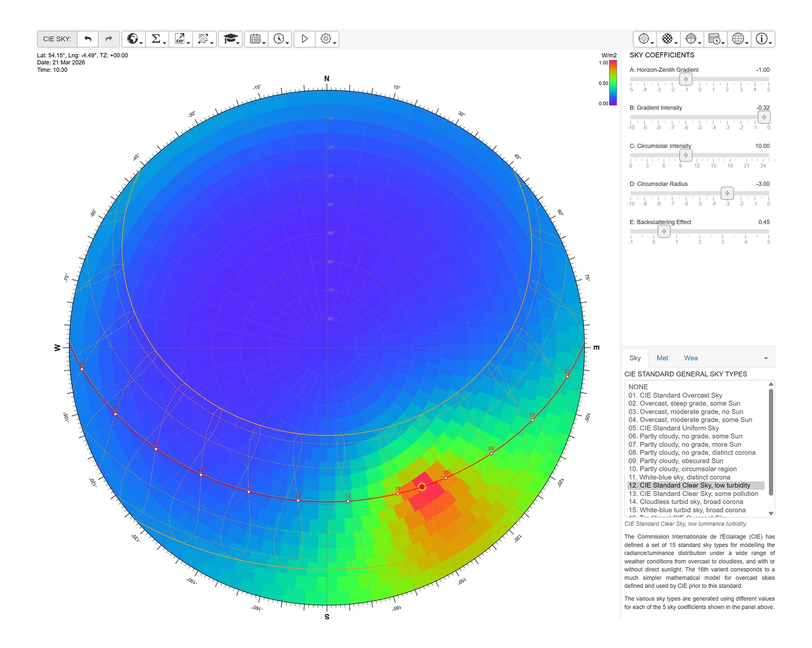The width and height of the screenshot is (812, 648).
Task: Select 09. Partly cloudy, obscured Sun
Action: 696,461
